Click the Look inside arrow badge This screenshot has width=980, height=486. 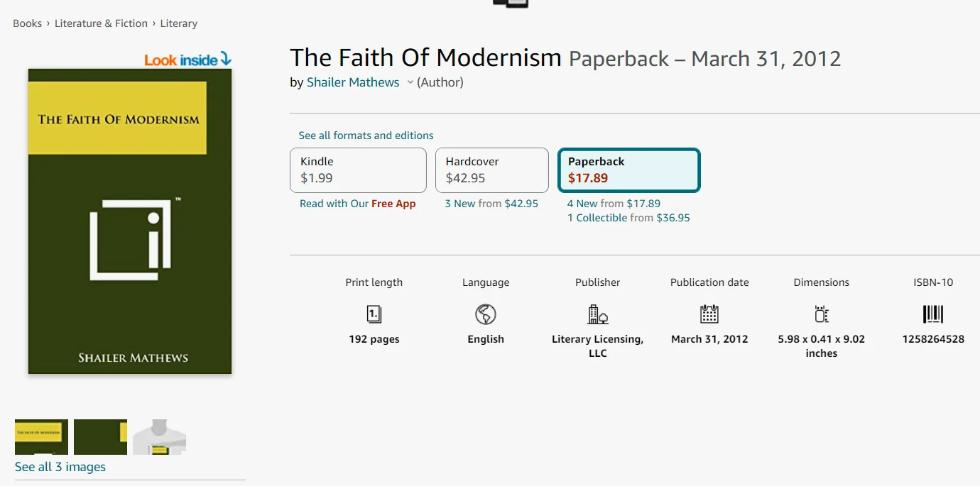coord(188,60)
